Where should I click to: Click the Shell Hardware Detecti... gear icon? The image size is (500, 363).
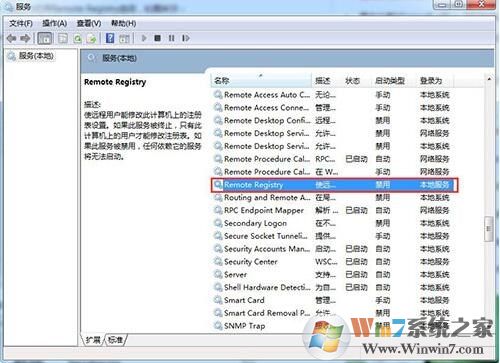218,287
